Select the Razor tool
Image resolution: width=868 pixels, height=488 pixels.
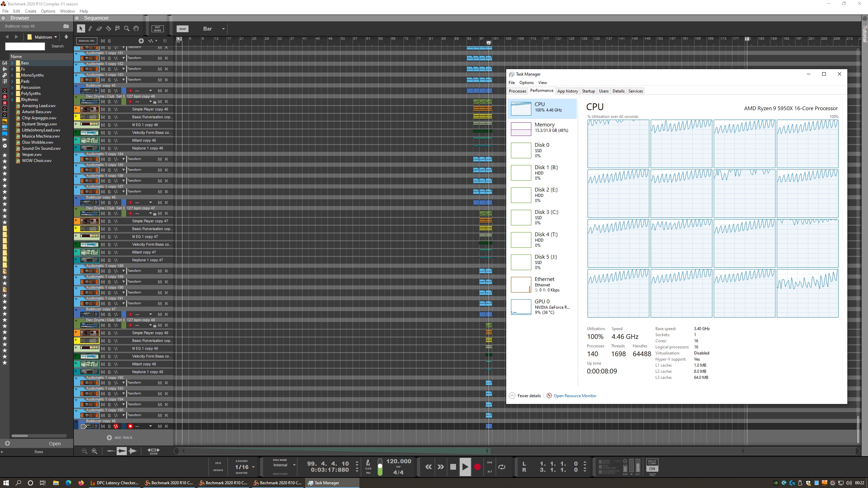[108, 29]
